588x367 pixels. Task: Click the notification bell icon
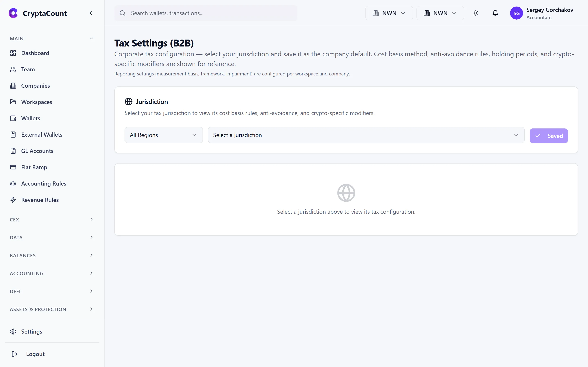[x=495, y=13]
